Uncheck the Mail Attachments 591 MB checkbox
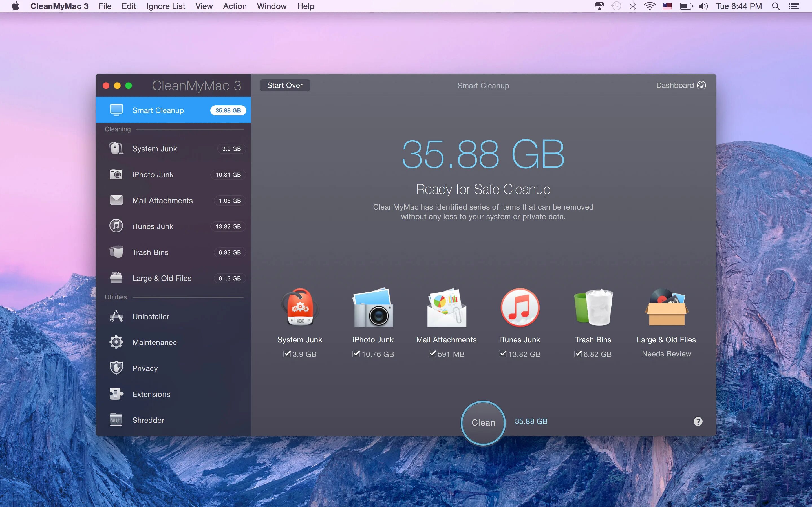This screenshot has width=812, height=507. point(433,353)
